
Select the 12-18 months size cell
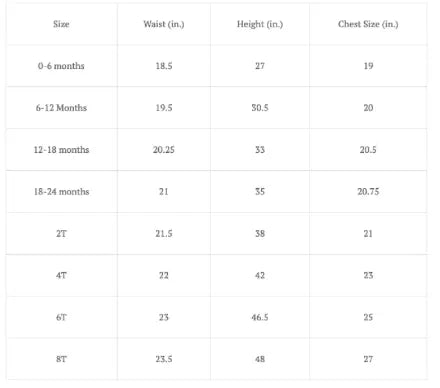(61, 150)
